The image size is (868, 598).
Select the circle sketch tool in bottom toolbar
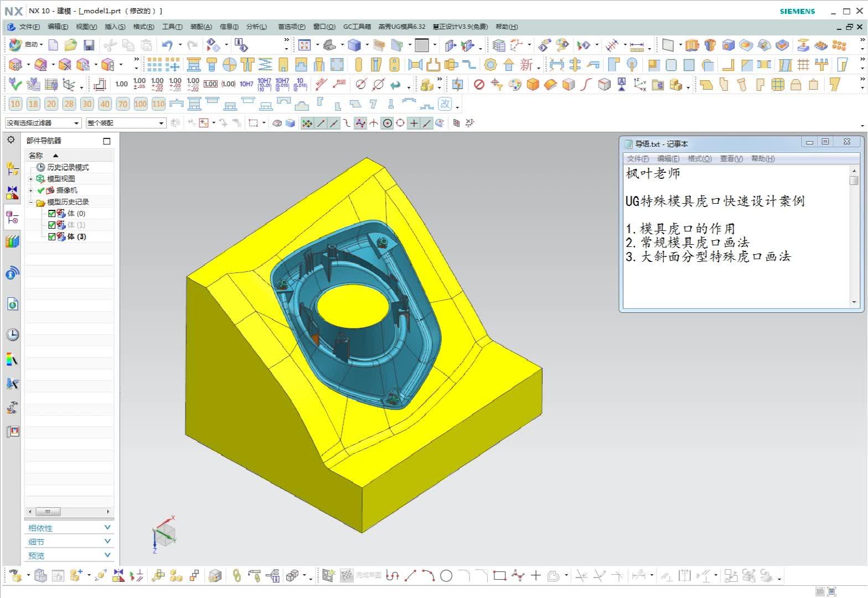click(446, 576)
